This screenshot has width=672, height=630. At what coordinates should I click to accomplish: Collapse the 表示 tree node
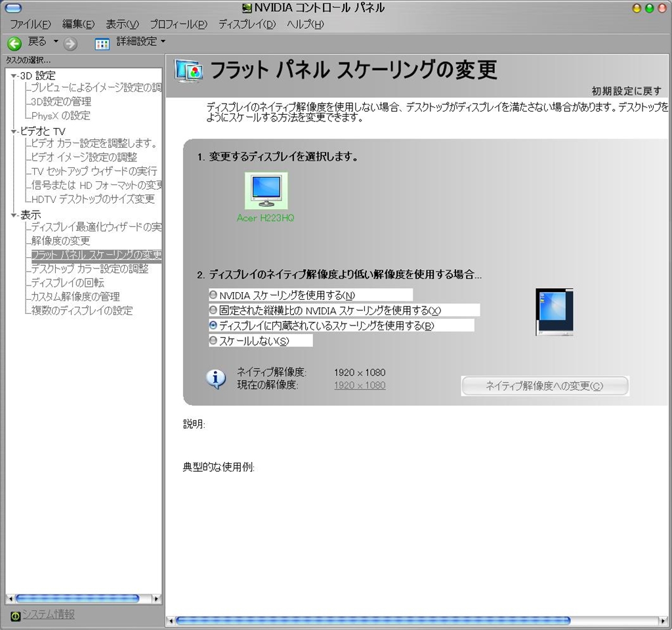coord(14,215)
